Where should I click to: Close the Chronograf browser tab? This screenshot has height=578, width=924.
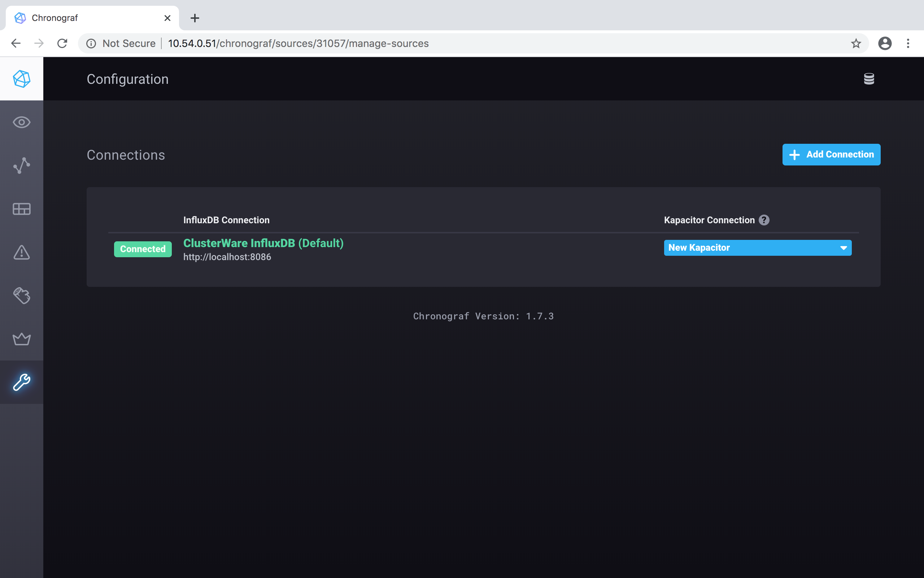[167, 18]
